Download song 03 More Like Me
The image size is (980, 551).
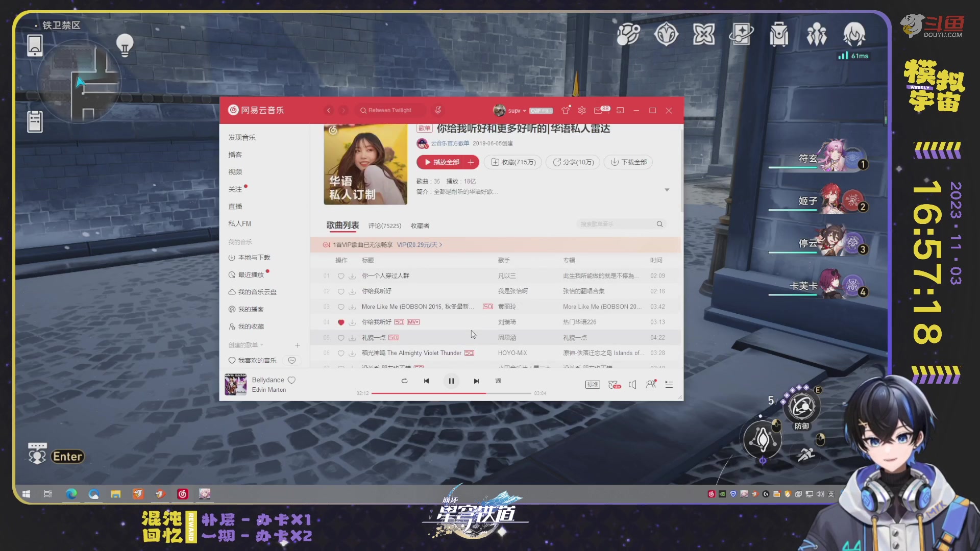(352, 307)
